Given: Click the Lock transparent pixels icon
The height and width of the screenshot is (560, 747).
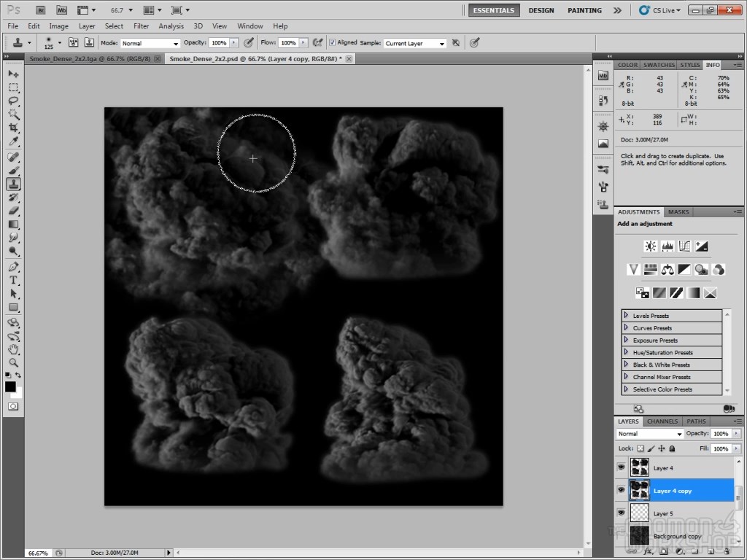Looking at the screenshot, I should pyautogui.click(x=640, y=449).
